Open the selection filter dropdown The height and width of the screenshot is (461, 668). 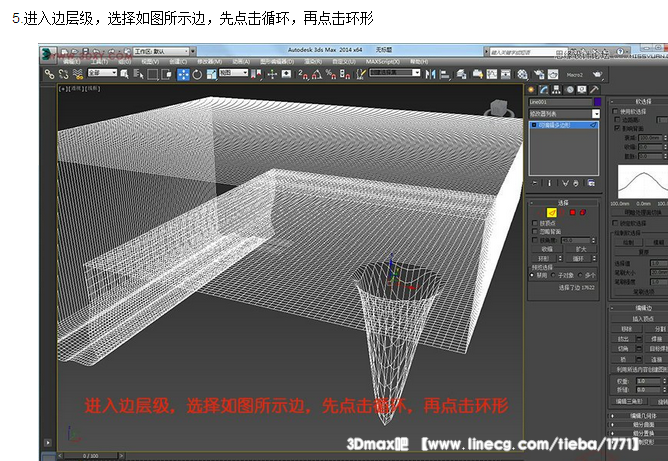[102, 73]
